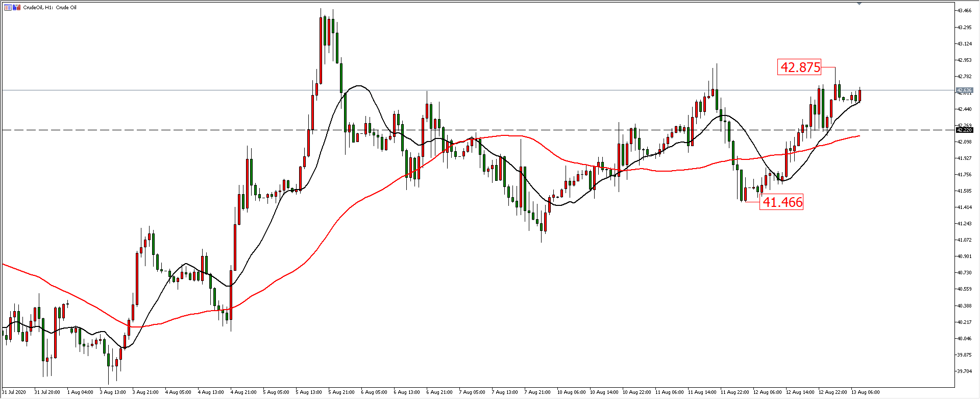The width and height of the screenshot is (980, 399).
Task: Click the black 42.220 horizontal line price tag
Action: pos(964,130)
